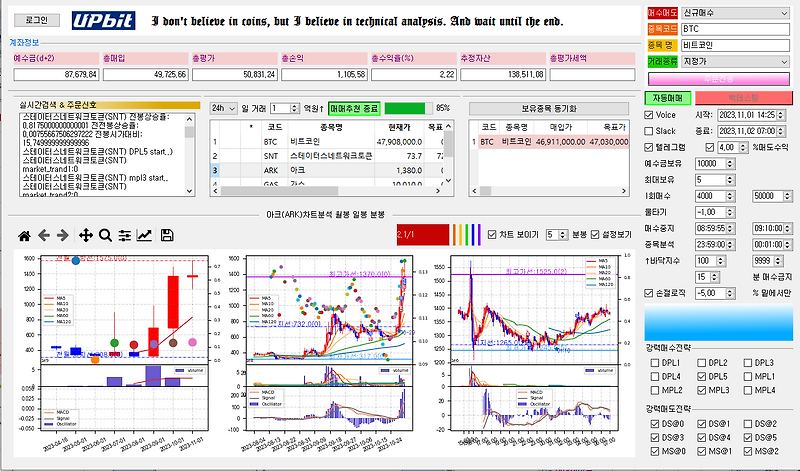Toggle the 설정보기 checkbox
Screen dimensions: 800x471
pos(595,235)
